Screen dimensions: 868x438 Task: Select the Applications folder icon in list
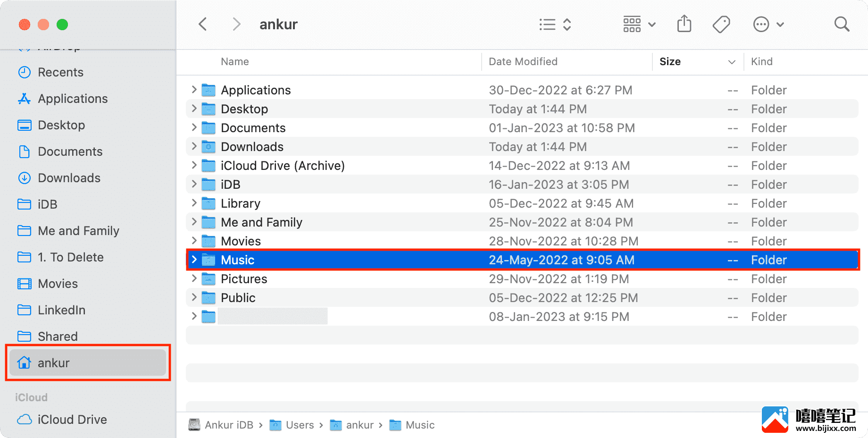[209, 90]
